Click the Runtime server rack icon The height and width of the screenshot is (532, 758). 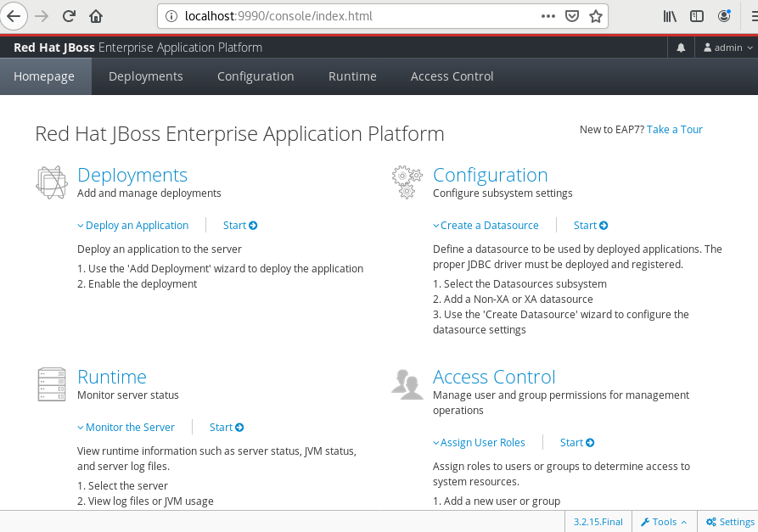click(x=51, y=384)
